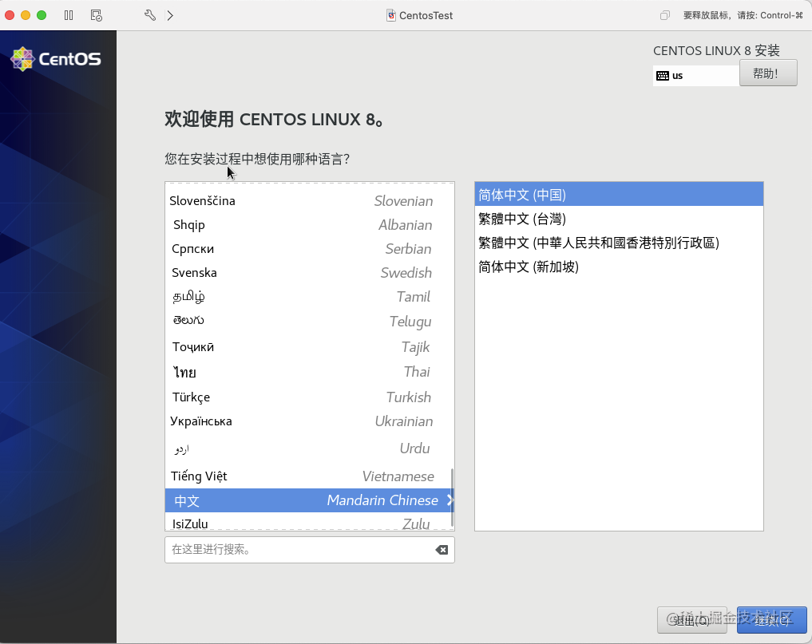
Task: Select Telugu language row
Action: 309,321
